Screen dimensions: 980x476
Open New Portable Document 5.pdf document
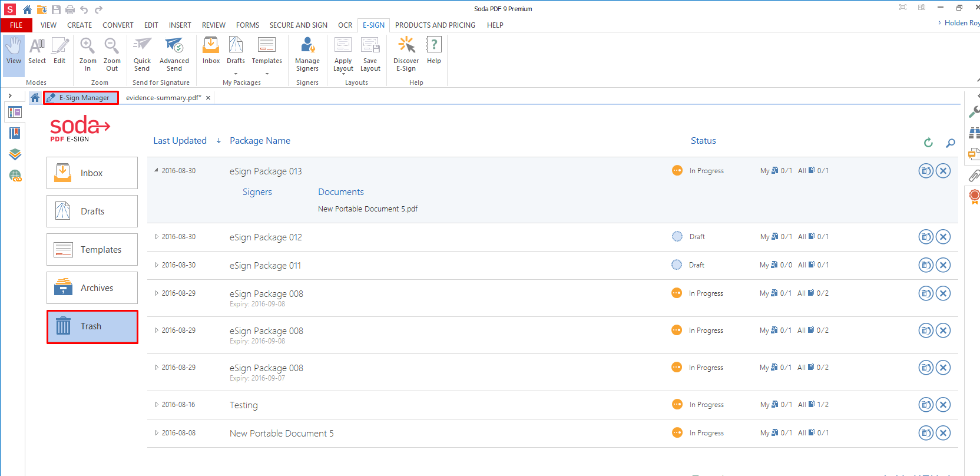coord(367,209)
